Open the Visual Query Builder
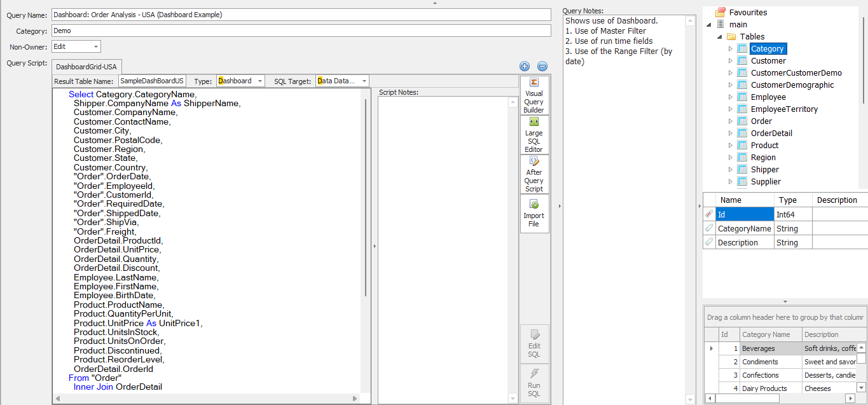This screenshot has width=868, height=405. [x=534, y=95]
